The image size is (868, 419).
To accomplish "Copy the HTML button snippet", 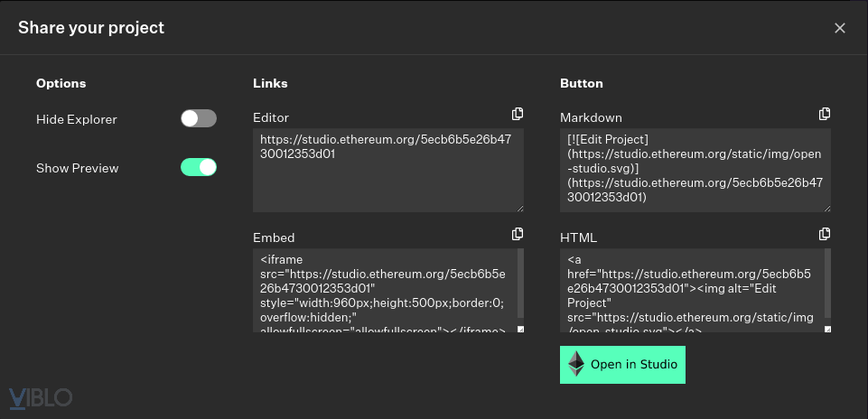I will 825,234.
